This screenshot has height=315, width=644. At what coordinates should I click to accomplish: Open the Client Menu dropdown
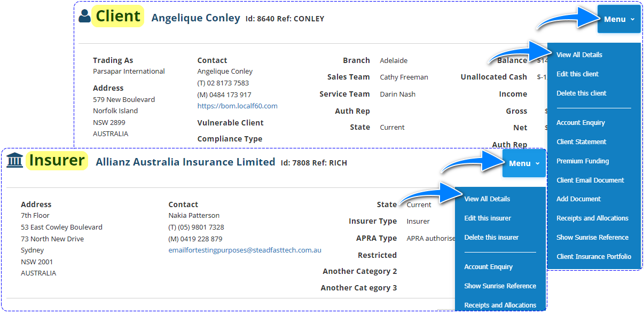click(619, 19)
